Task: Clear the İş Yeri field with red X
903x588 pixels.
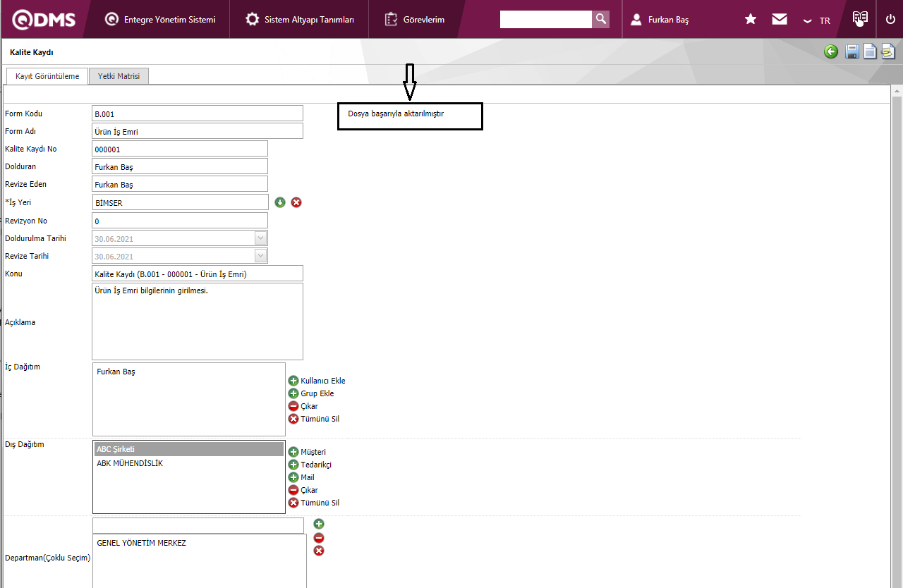Action: [296, 202]
